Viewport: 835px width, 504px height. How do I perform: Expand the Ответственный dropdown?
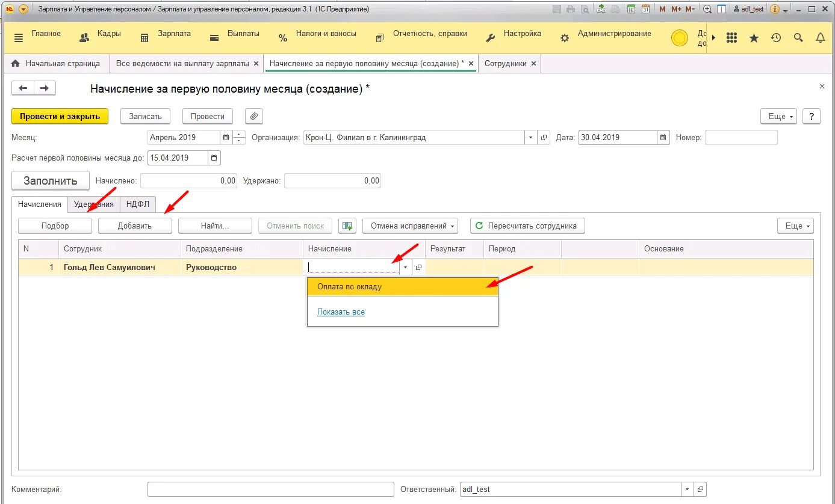click(x=687, y=490)
